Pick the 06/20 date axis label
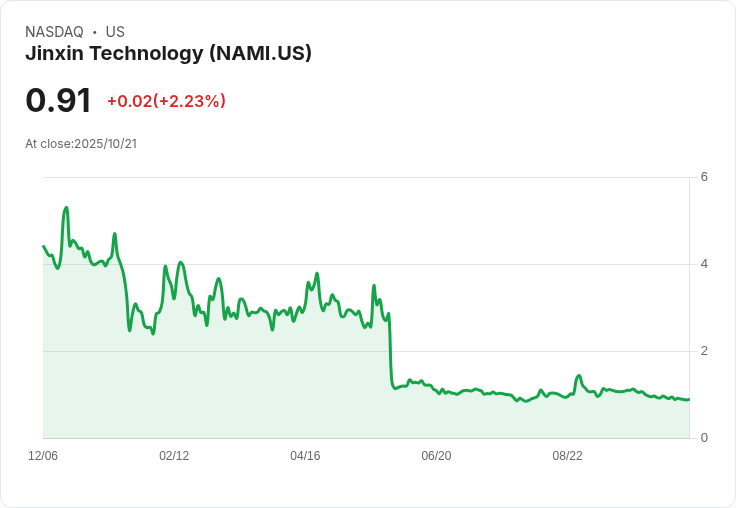 point(436,456)
